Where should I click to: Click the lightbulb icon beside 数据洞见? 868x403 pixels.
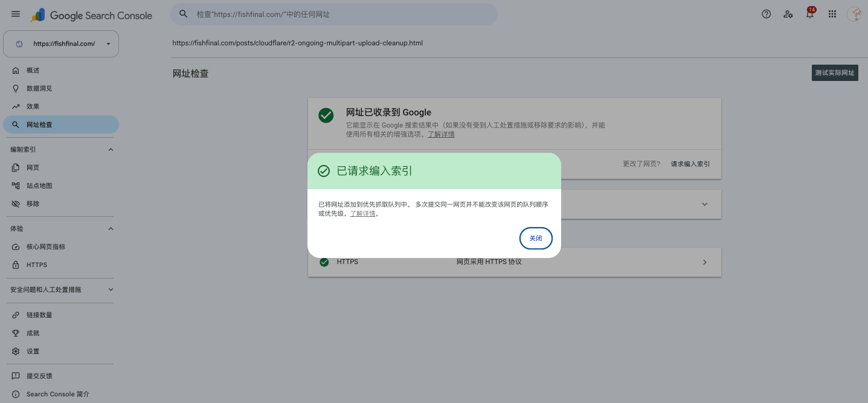coord(16,88)
